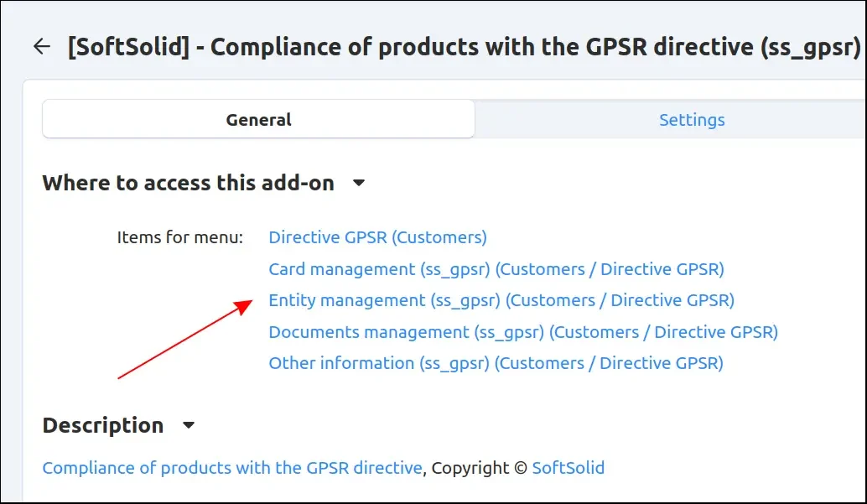The image size is (867, 504).
Task: Click the red arrow annotation
Action: click(x=184, y=340)
